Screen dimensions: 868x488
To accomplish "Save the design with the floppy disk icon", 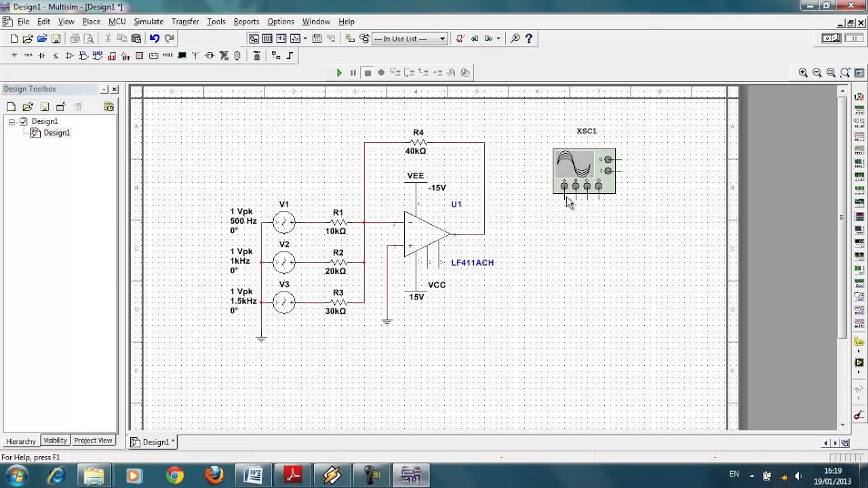I will [56, 39].
